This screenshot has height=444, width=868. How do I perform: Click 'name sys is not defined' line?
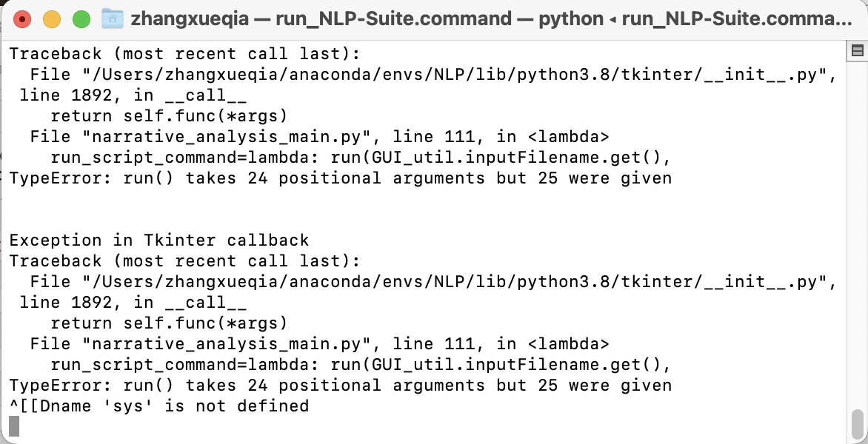[158, 406]
